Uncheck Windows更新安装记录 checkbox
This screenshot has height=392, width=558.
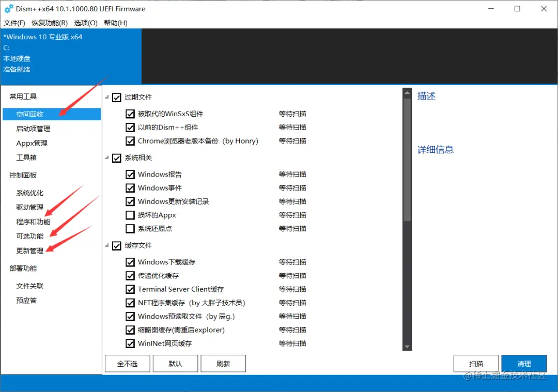130,202
